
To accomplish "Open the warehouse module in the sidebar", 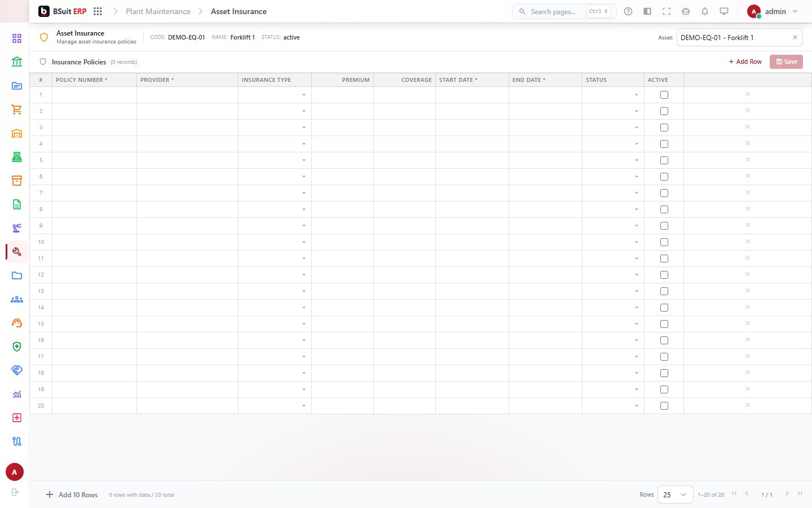I will [17, 133].
